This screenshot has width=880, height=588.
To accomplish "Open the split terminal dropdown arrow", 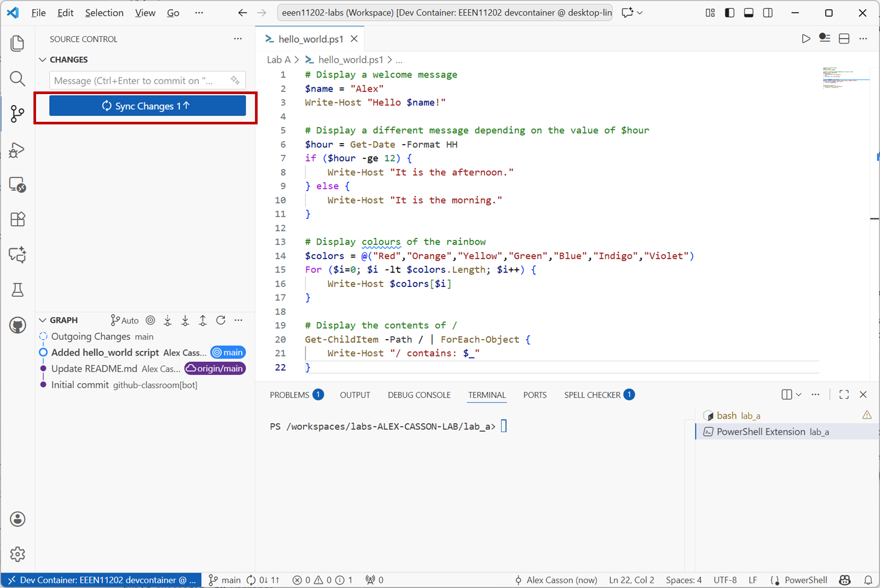I will tap(798, 395).
